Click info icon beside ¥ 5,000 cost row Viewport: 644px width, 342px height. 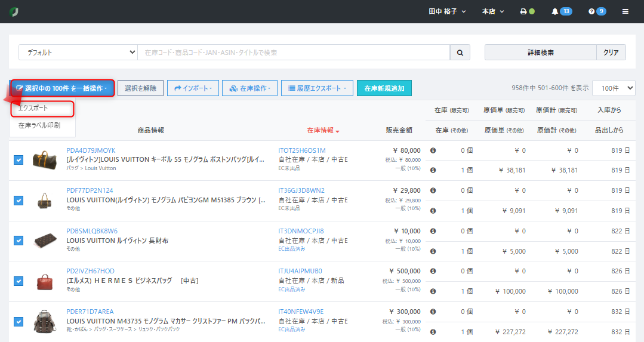coord(433,251)
